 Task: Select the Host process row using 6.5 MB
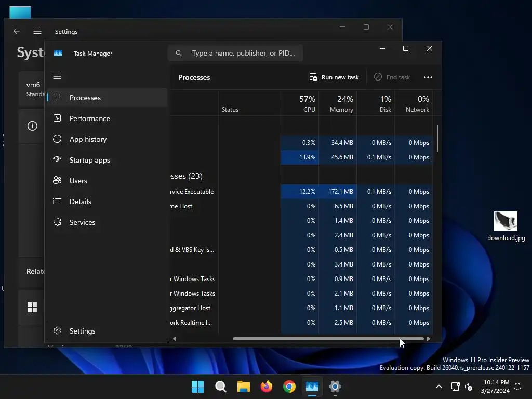coord(301,206)
